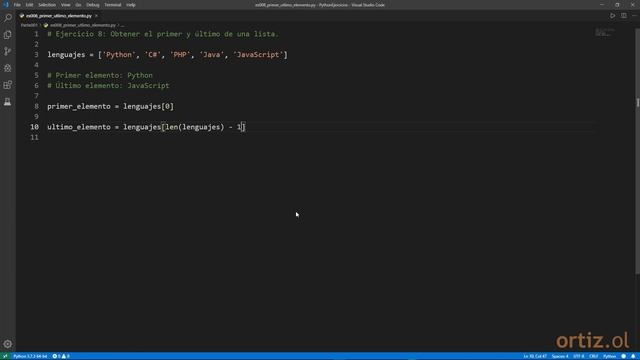
Task: Open the File menu
Action: point(17,5)
